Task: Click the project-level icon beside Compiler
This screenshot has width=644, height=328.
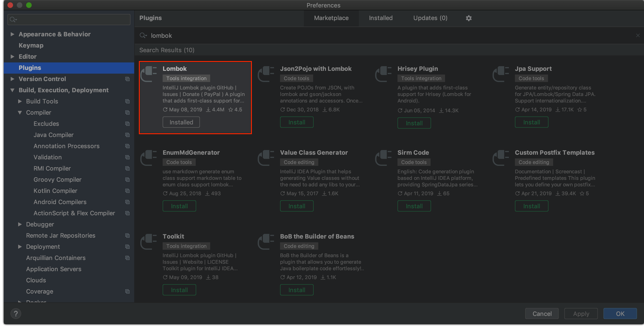Action: click(x=127, y=113)
